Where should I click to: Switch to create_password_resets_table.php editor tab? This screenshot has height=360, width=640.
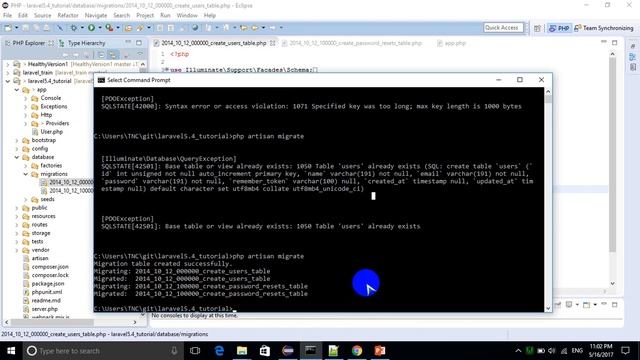coord(351,43)
